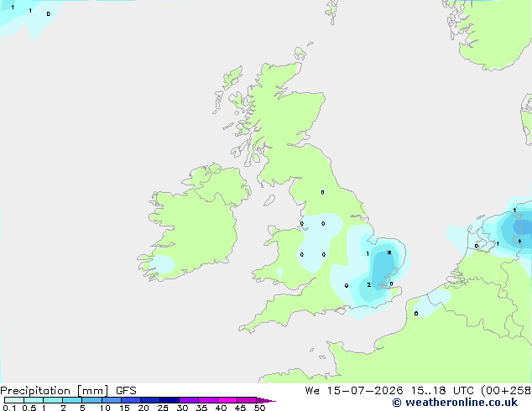Click the purple arrow tip past 50
Image resolution: width=532 pixels, height=411 pixels.
coord(266,400)
